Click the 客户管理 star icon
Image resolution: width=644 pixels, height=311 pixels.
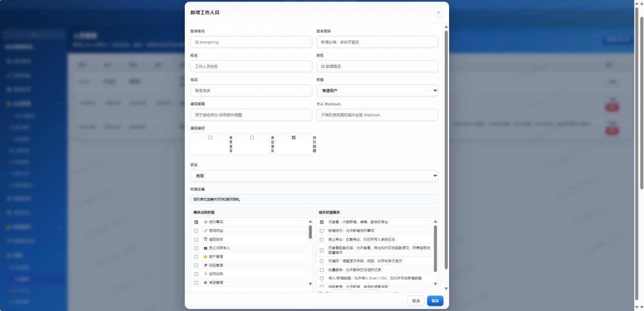click(x=206, y=257)
